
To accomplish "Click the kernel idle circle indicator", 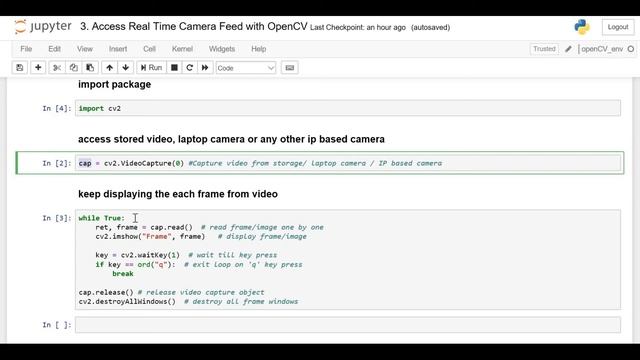I will [x=631, y=49].
